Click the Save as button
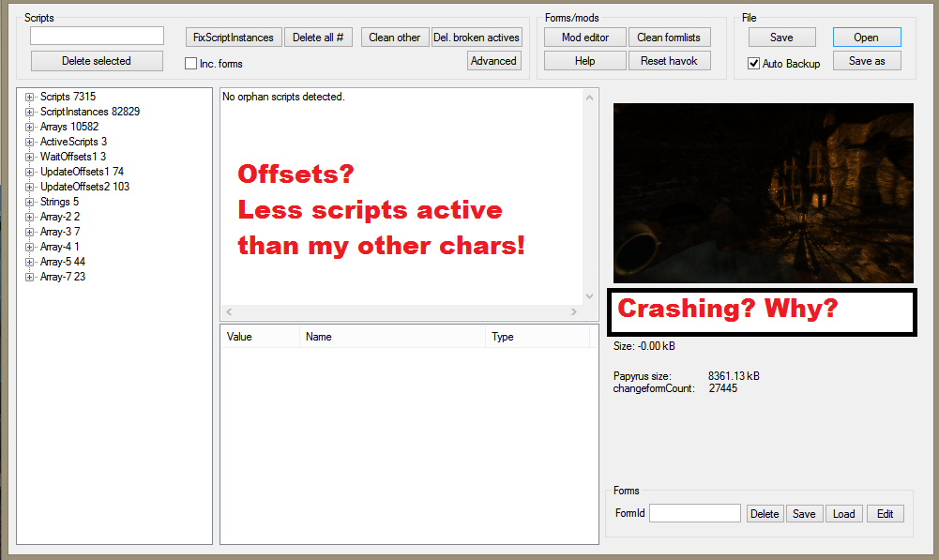Image resolution: width=939 pixels, height=560 pixels. tap(867, 60)
